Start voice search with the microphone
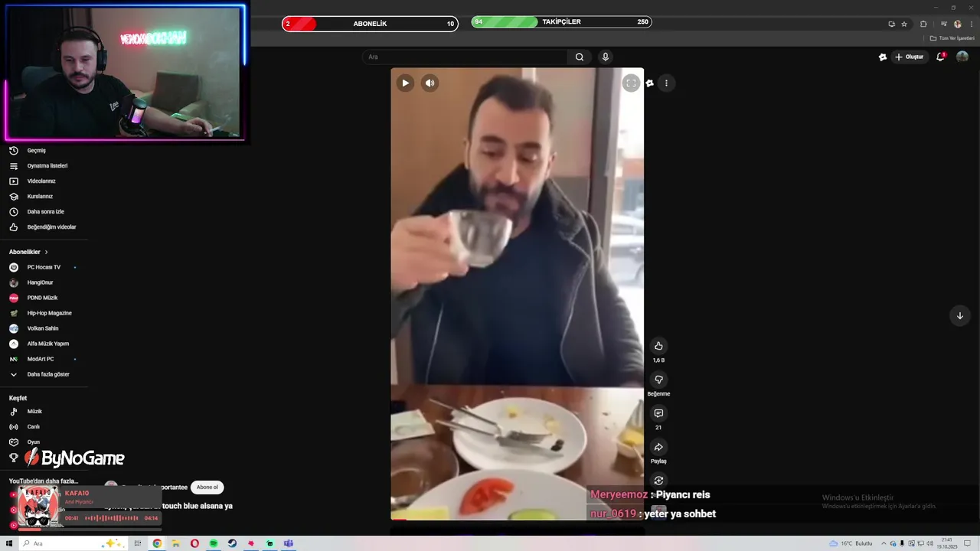 (x=606, y=57)
